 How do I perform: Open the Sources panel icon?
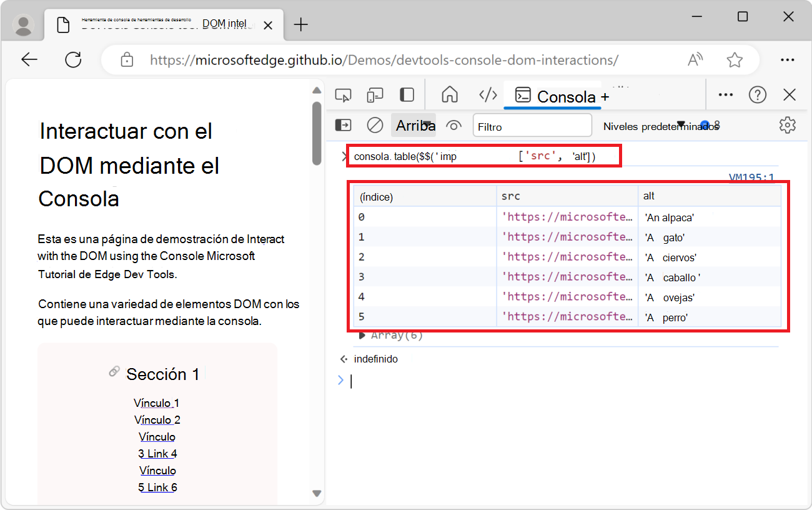click(488, 94)
